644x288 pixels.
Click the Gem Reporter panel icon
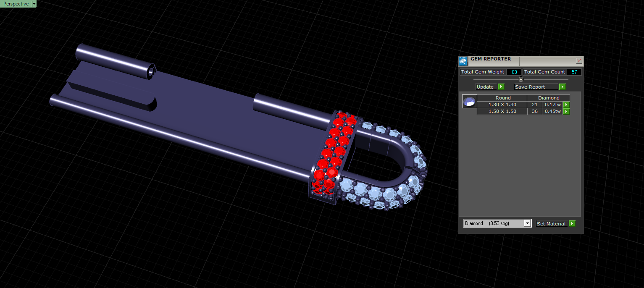pyautogui.click(x=463, y=61)
